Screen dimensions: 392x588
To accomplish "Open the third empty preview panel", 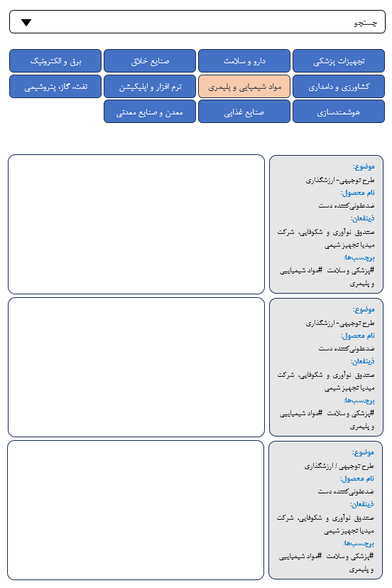I will [x=136, y=510].
